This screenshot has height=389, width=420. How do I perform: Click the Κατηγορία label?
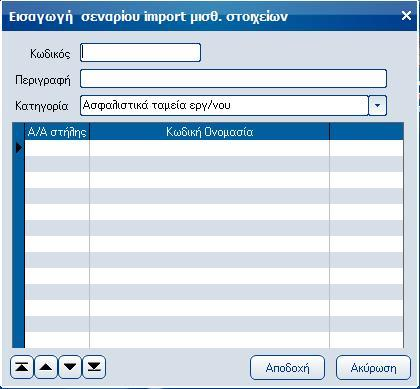(x=42, y=106)
